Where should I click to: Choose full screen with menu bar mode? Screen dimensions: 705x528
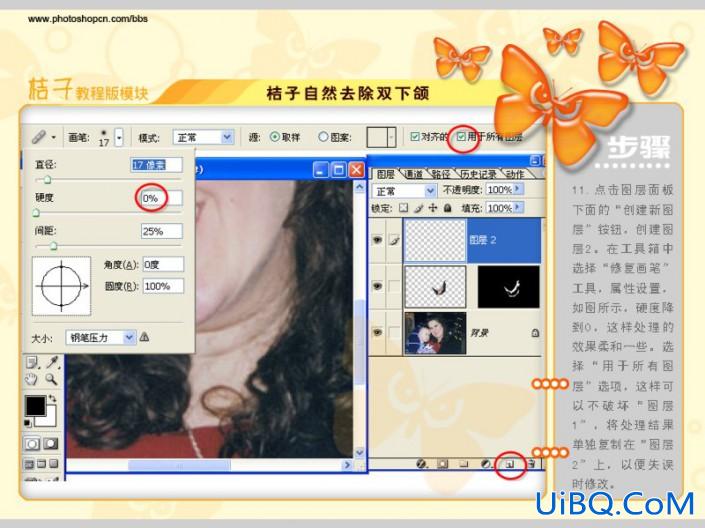(41, 464)
